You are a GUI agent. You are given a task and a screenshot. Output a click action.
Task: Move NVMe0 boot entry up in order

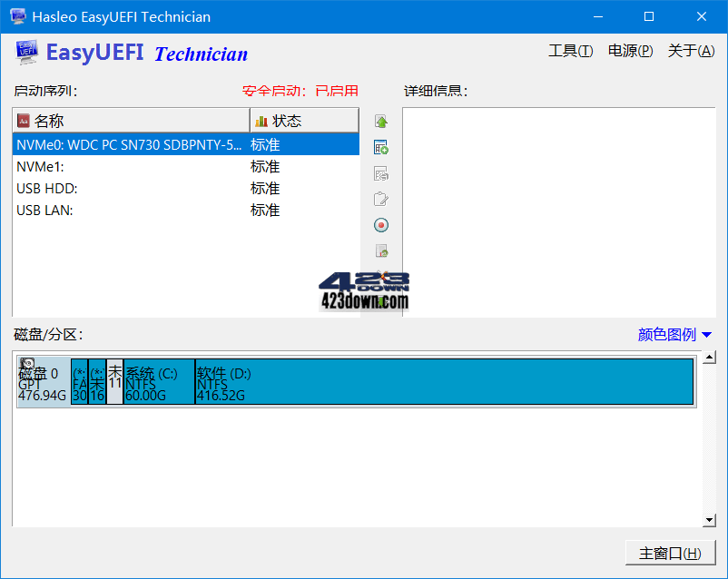(x=381, y=120)
